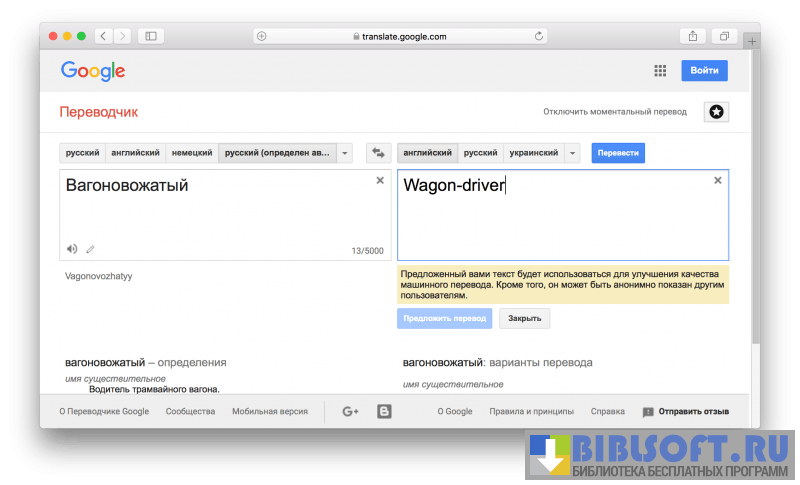The image size is (800, 485).
Task: Click Предложить перевод button
Action: pyautogui.click(x=444, y=318)
